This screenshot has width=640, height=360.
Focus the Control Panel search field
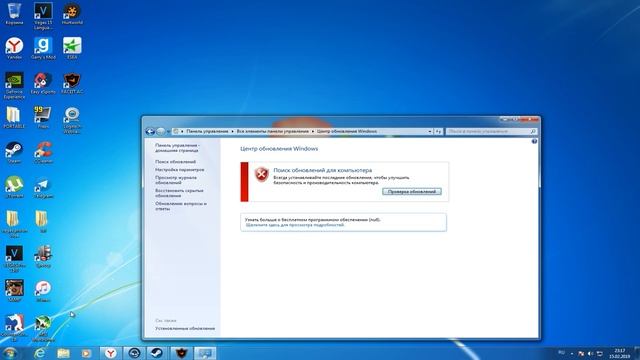point(491,131)
